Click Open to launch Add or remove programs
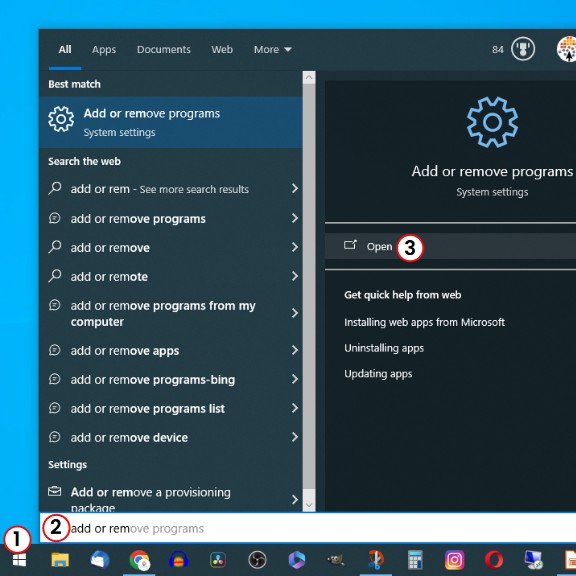This screenshot has height=576, width=576. coord(450,246)
